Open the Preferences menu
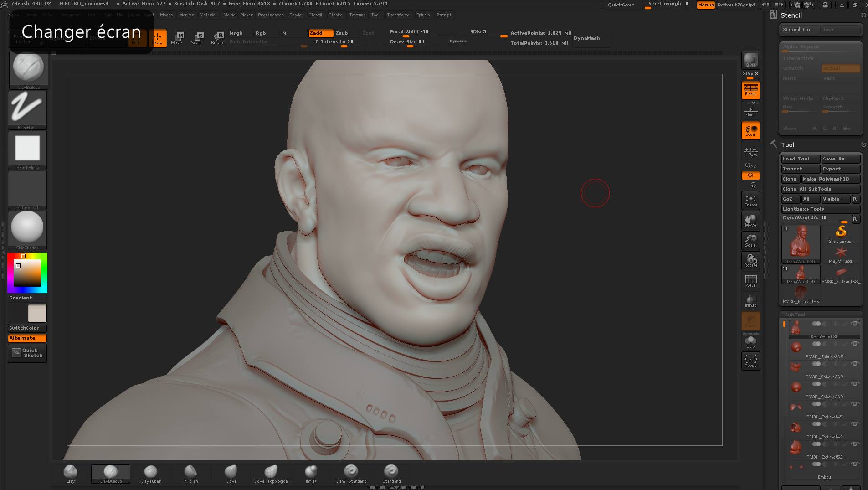868x490 pixels. (x=271, y=15)
